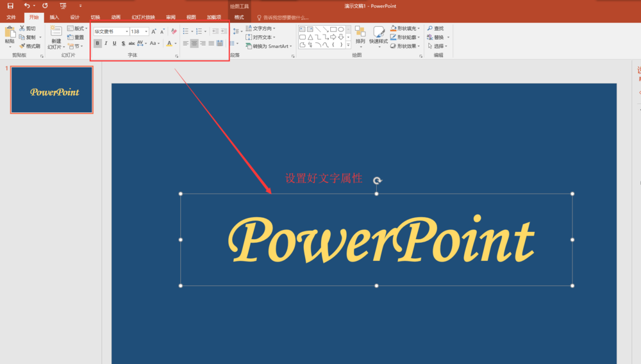Start slideshow from beginning icon in title bar
Image resolution: width=641 pixels, height=364 pixels.
[63, 6]
